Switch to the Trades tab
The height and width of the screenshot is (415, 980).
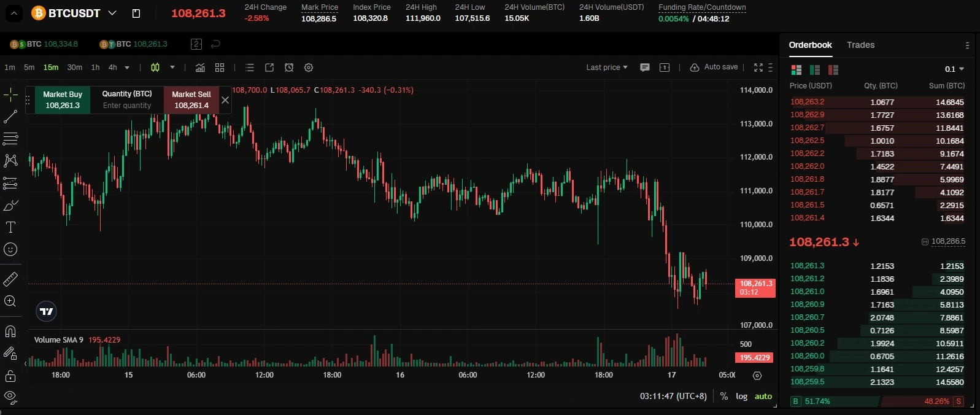click(860, 45)
